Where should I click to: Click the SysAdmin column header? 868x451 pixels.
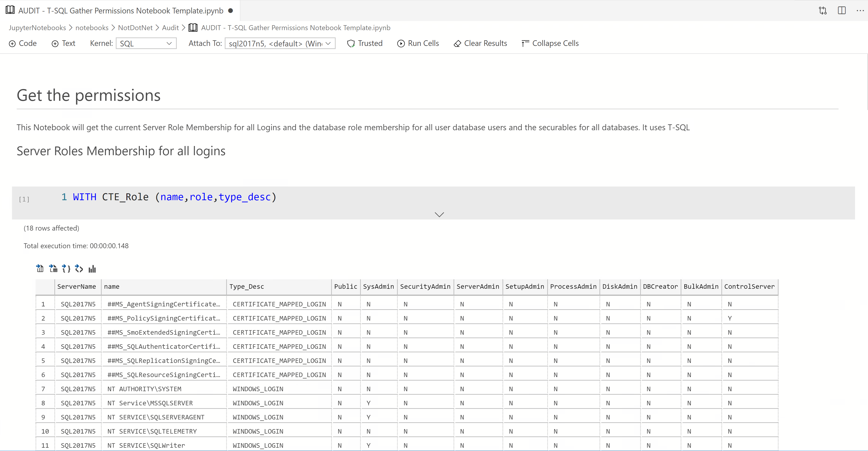[x=378, y=286]
